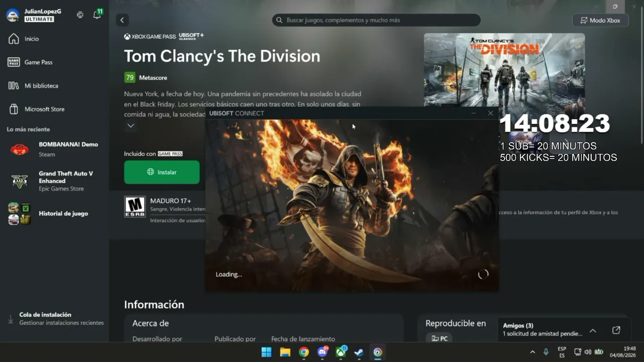Open the notifications bell in Xbox app

click(x=97, y=15)
